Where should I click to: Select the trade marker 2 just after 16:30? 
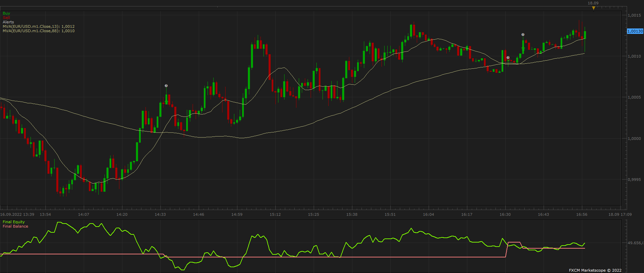pos(508,58)
